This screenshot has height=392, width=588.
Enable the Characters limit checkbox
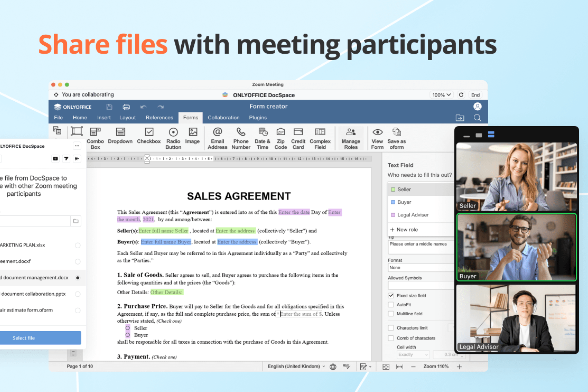pyautogui.click(x=391, y=328)
